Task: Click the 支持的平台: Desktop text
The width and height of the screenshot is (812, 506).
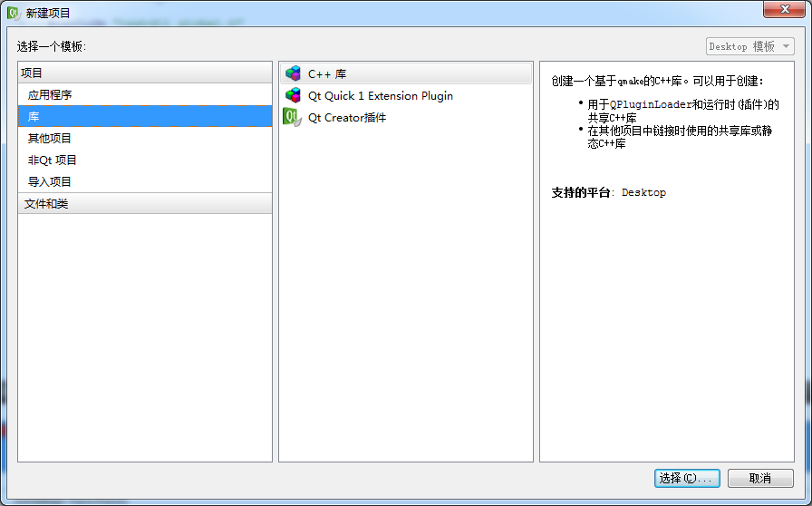Action: pyautogui.click(x=608, y=192)
